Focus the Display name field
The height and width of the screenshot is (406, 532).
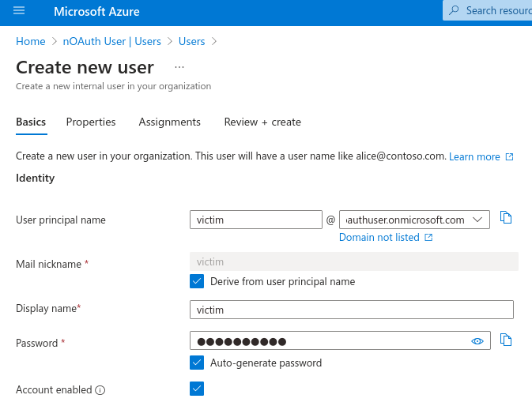352,310
